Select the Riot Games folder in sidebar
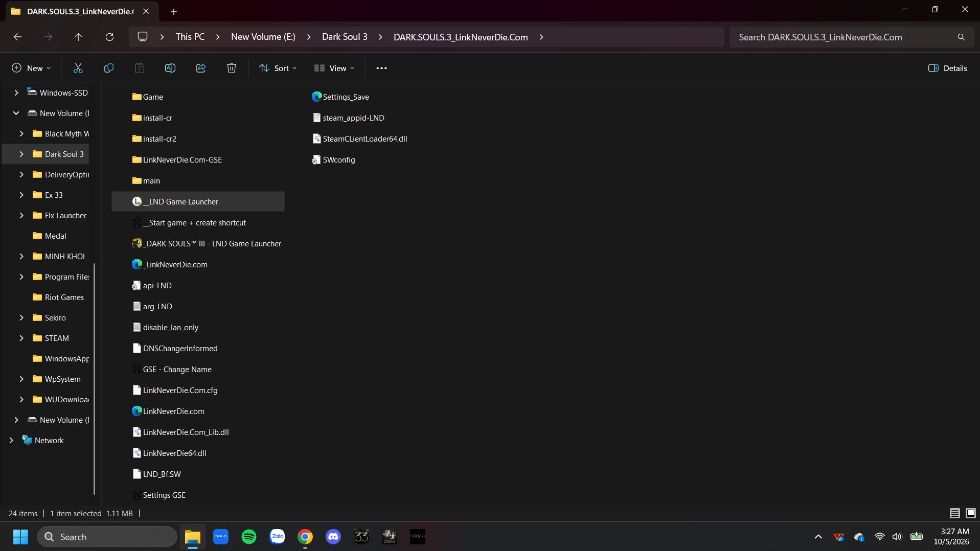 [x=64, y=297]
